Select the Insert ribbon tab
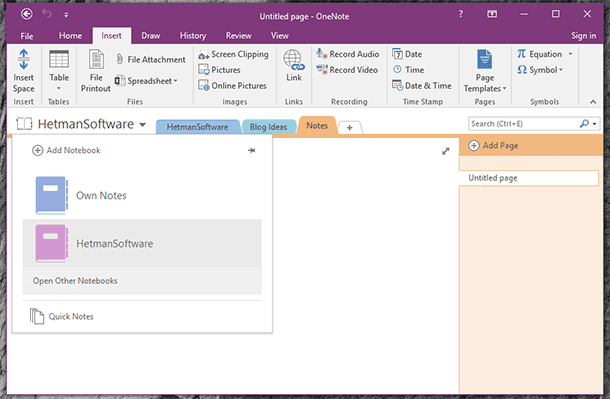The height and width of the screenshot is (399, 610). click(x=112, y=36)
